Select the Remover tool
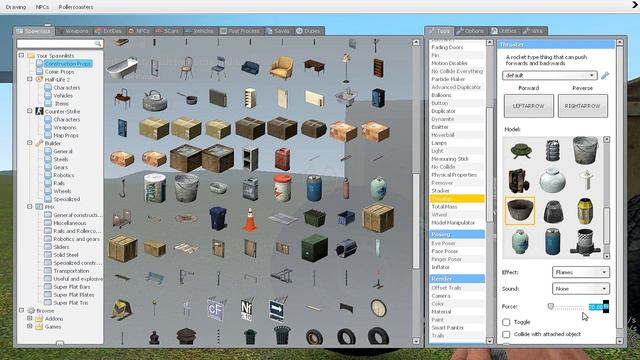Image resolution: width=640 pixels, height=360 pixels. [456, 183]
